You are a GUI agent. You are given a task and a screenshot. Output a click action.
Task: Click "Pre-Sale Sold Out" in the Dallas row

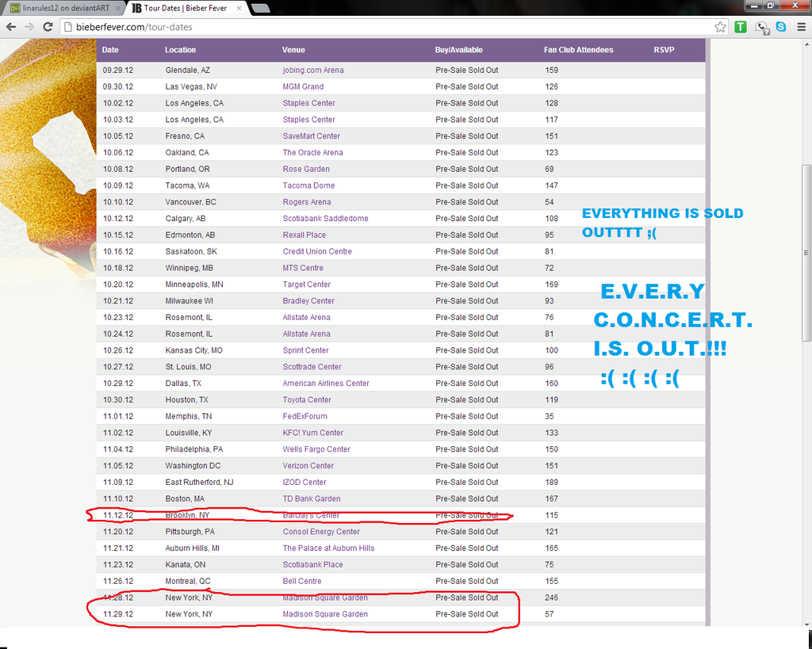(466, 384)
